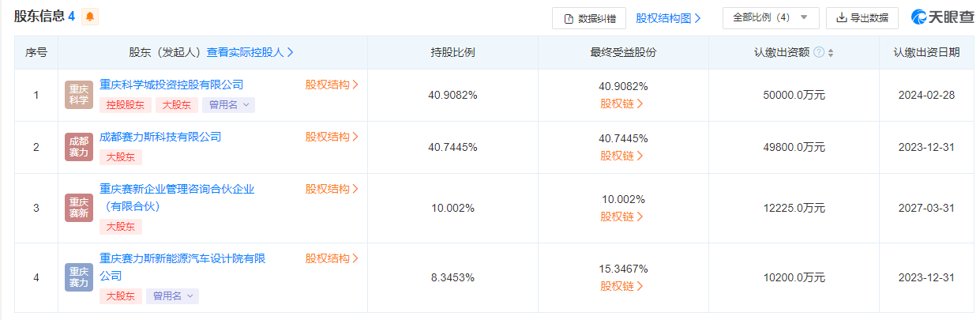
Task: Click the 重庆科学 company logo badge
Action: pyautogui.click(x=79, y=95)
